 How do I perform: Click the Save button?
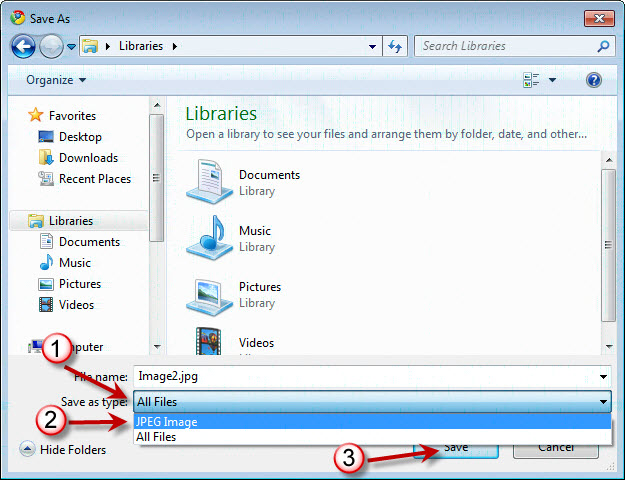click(456, 448)
